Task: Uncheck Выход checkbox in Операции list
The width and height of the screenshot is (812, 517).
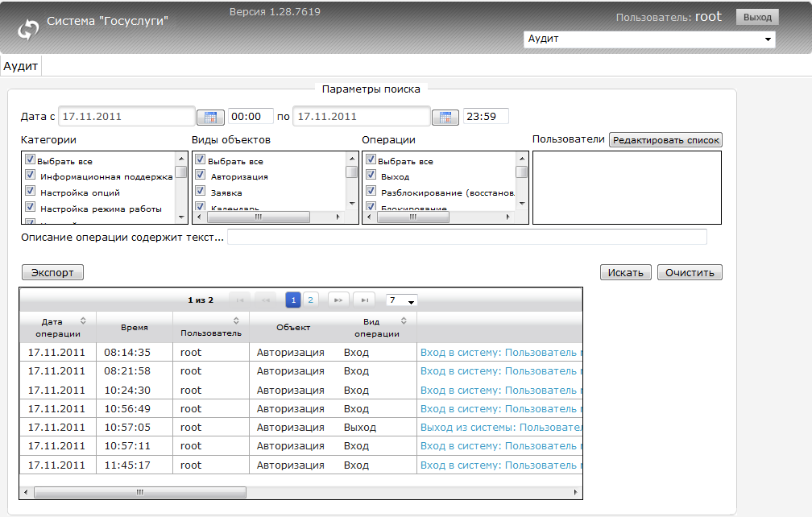Action: (x=371, y=176)
